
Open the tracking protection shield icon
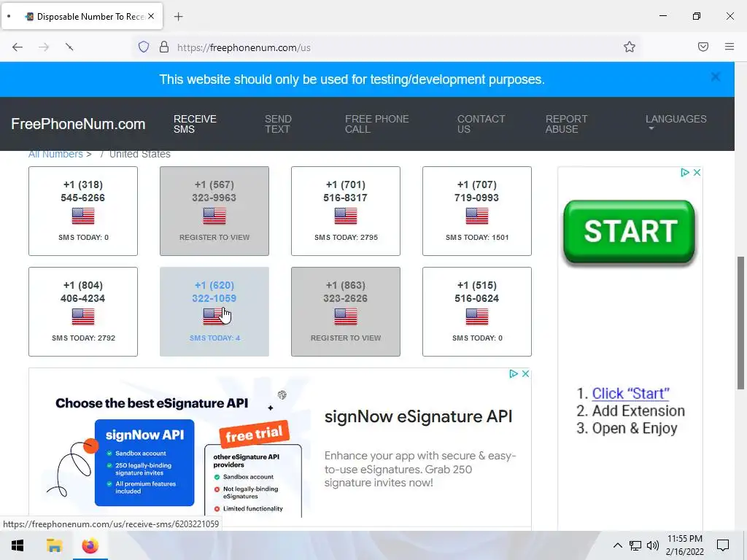144,47
